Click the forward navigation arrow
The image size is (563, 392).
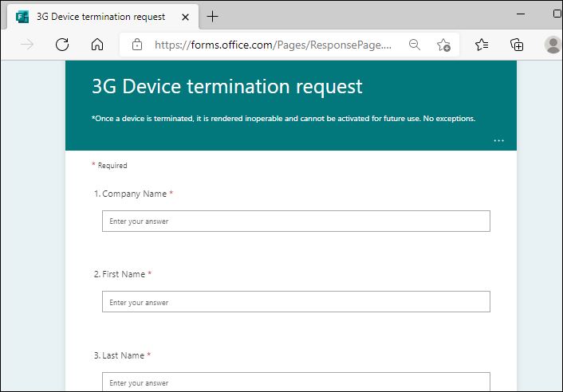pos(27,45)
